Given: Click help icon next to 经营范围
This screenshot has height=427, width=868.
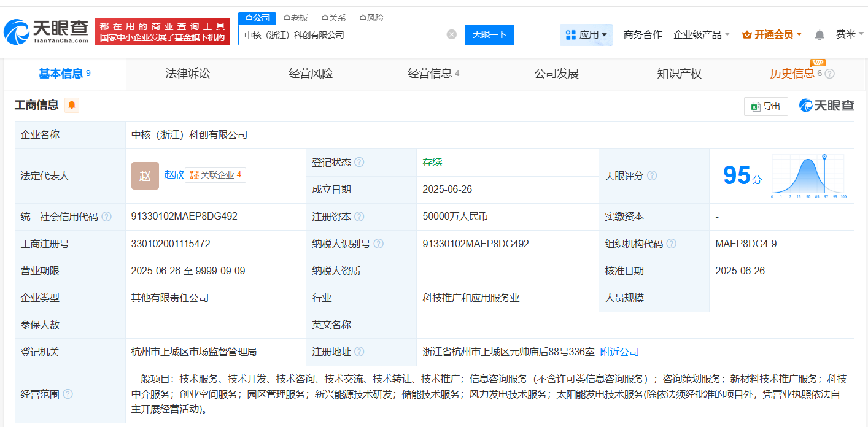Looking at the screenshot, I should point(68,394).
